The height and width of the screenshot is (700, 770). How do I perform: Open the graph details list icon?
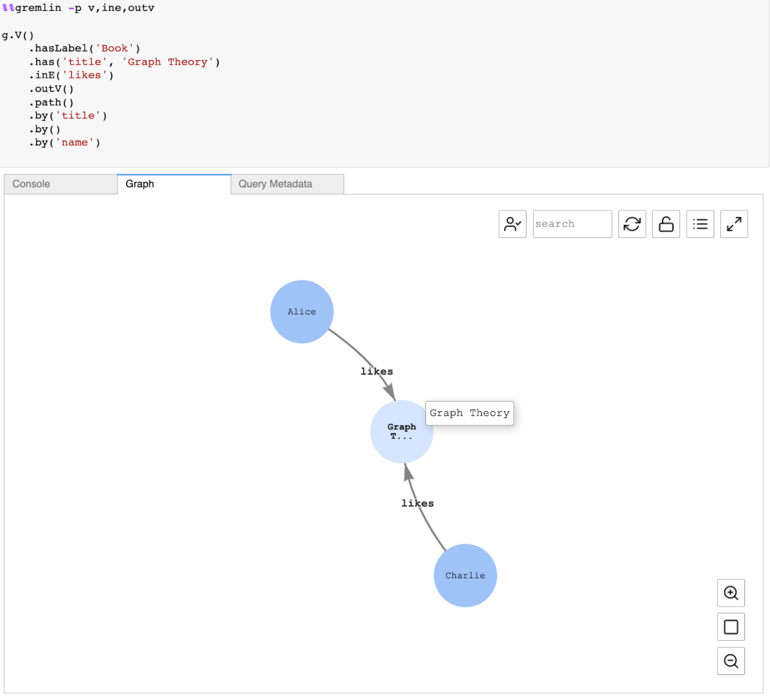coord(700,224)
